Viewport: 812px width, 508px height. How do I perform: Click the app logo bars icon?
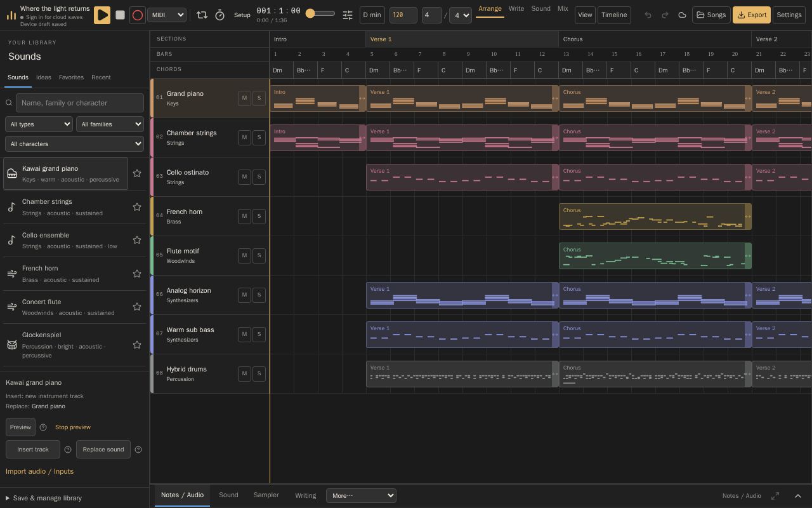11,15
